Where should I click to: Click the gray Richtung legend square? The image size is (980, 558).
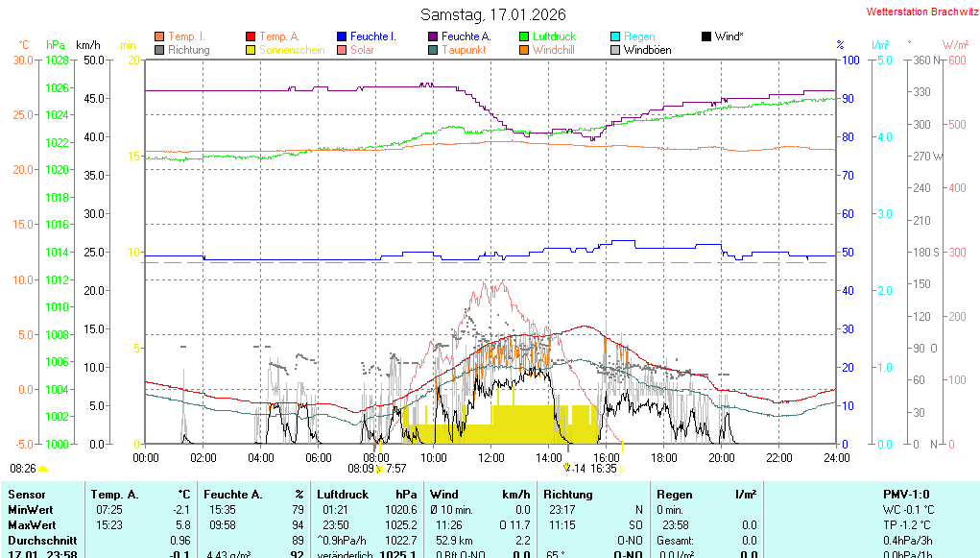[160, 50]
